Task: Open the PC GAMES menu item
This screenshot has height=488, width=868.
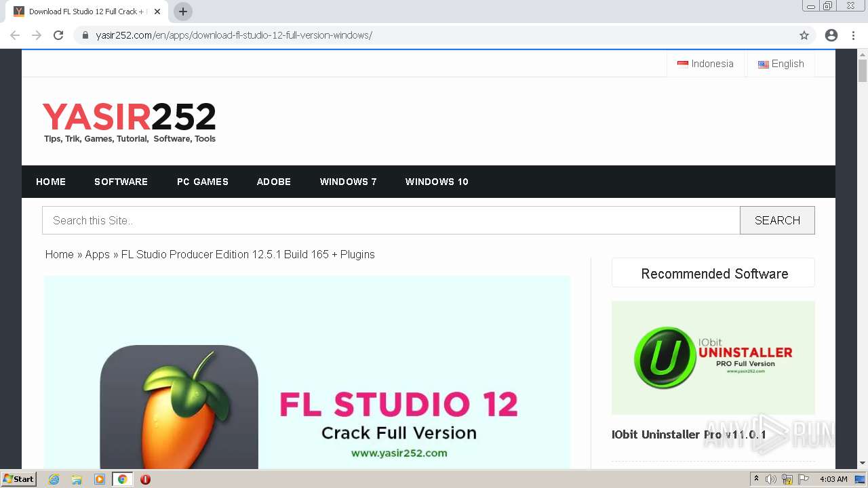Action: coord(203,182)
